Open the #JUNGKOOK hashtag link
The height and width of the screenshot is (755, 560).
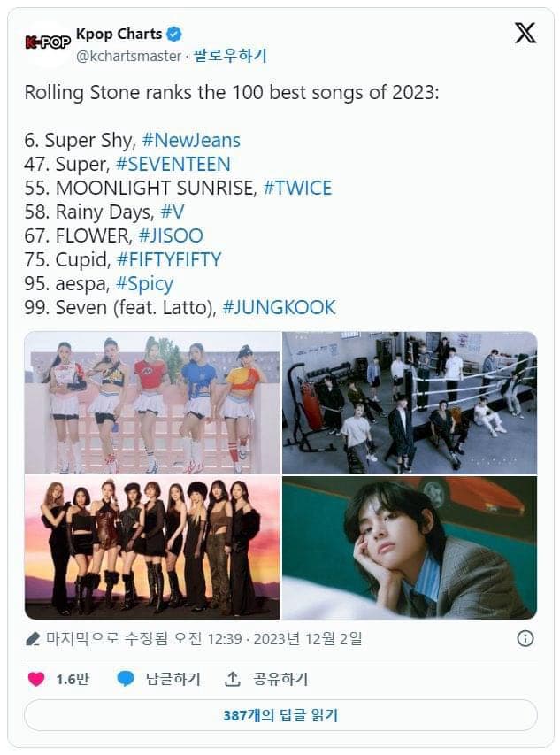pos(280,307)
